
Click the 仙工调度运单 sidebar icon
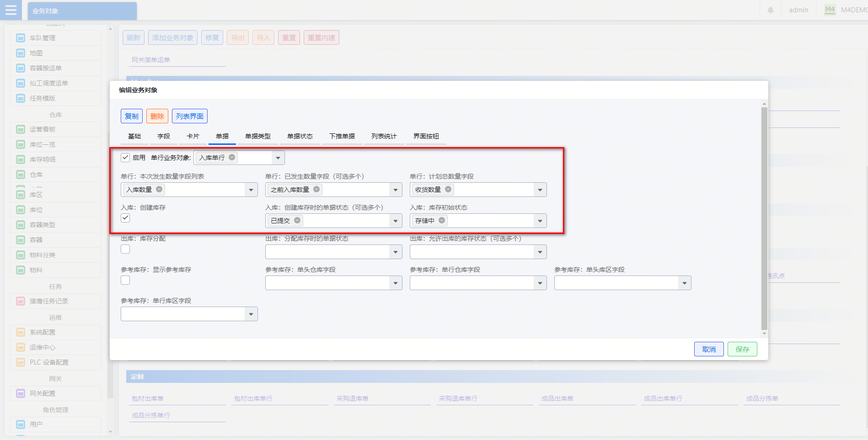(x=21, y=83)
